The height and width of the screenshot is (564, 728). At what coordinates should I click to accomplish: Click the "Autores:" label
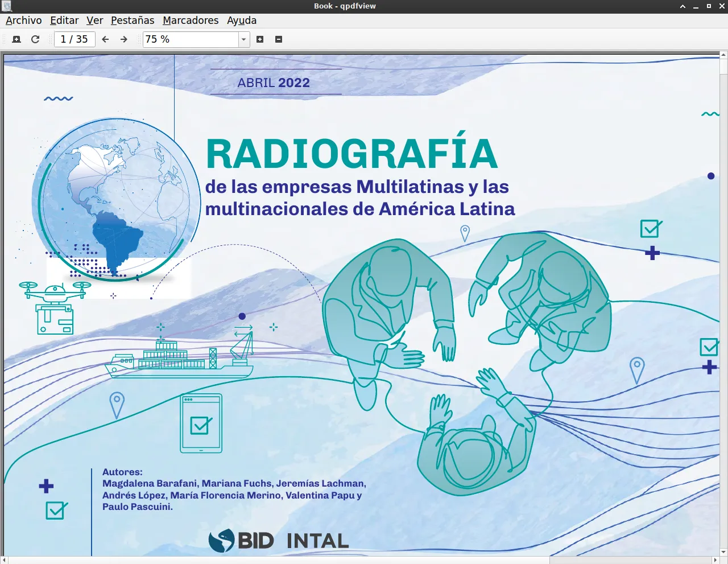click(x=122, y=472)
